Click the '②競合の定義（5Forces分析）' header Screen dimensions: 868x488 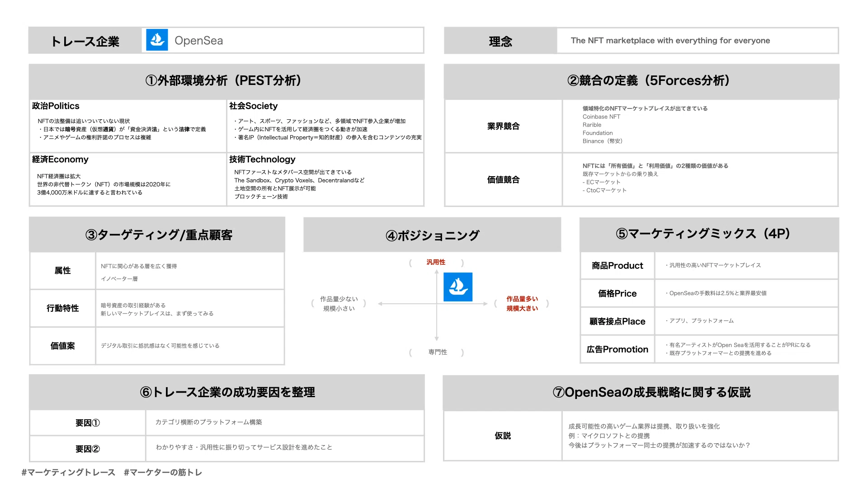click(x=642, y=81)
